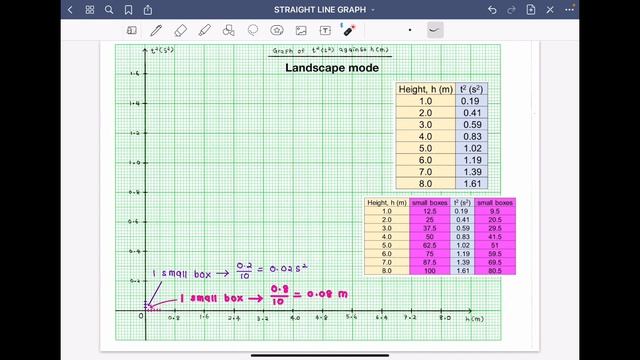Tap the handwritten 0.08 m result

click(x=327, y=294)
